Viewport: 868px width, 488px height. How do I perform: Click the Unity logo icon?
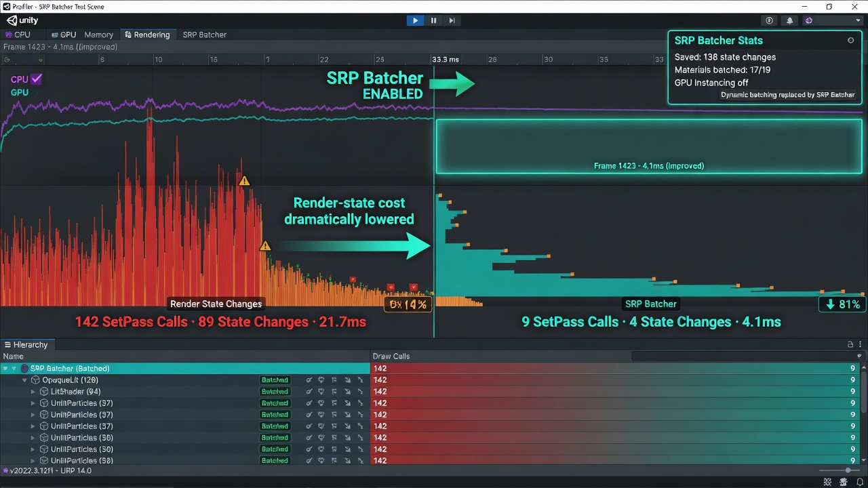12,20
